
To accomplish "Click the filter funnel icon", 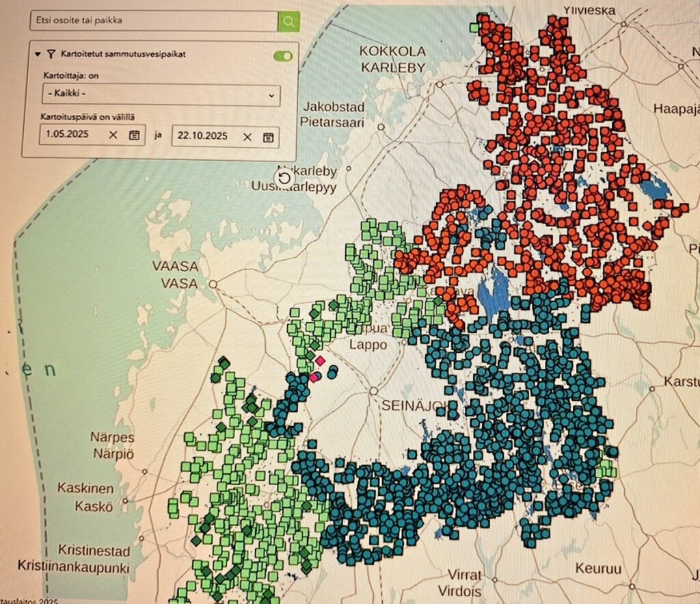I will point(51,54).
